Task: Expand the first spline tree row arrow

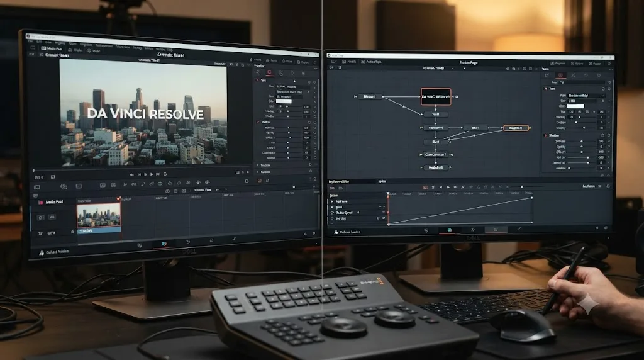Action: point(332,201)
